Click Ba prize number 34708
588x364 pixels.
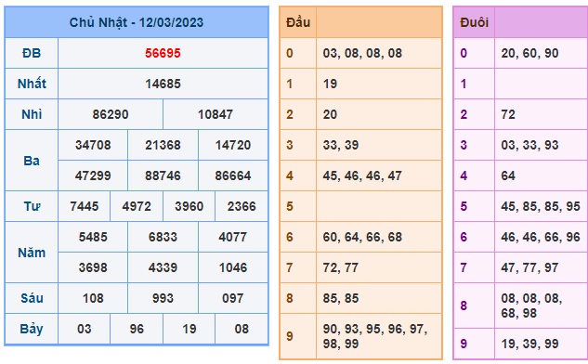point(93,145)
